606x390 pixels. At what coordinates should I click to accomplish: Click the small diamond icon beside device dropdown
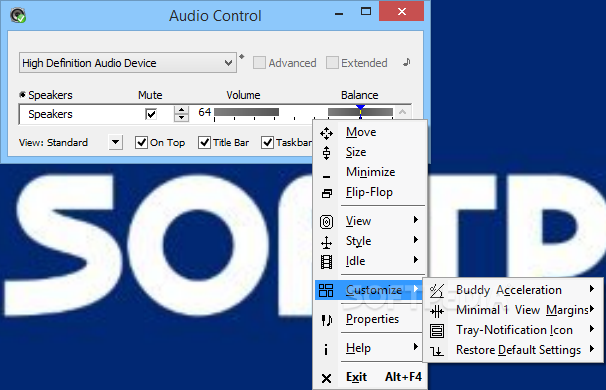click(242, 57)
